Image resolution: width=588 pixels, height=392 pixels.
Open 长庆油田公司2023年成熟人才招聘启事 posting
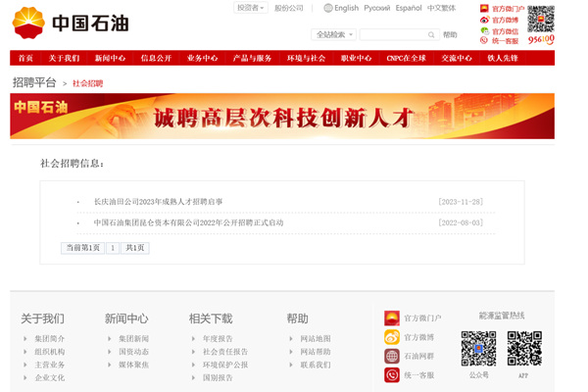point(158,202)
